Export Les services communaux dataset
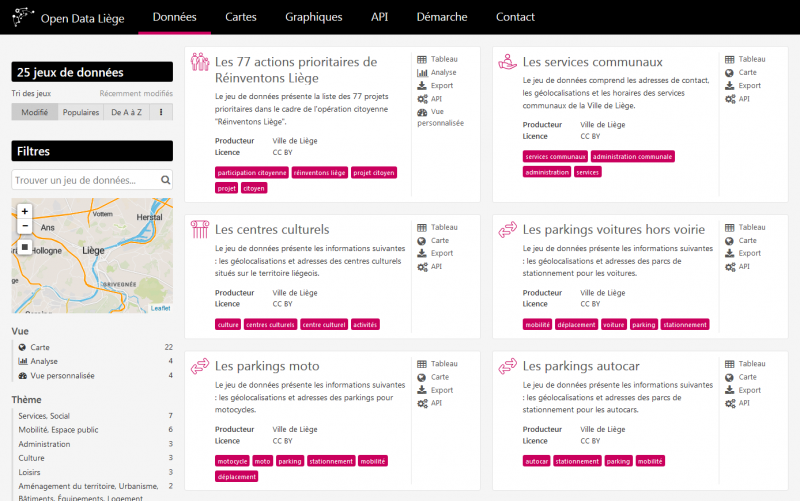The width and height of the screenshot is (800, 501). 743,86
